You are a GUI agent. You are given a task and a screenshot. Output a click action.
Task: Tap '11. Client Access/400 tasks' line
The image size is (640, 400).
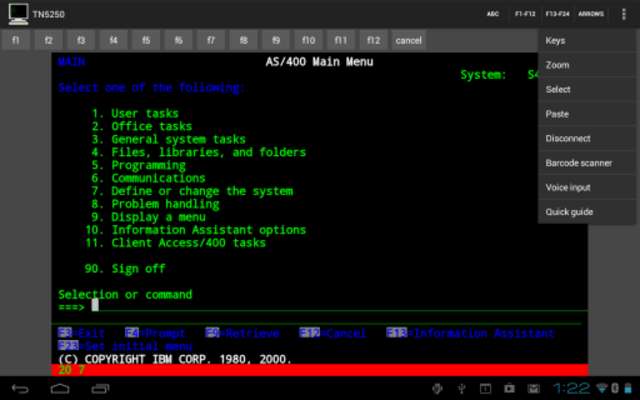tap(176, 243)
